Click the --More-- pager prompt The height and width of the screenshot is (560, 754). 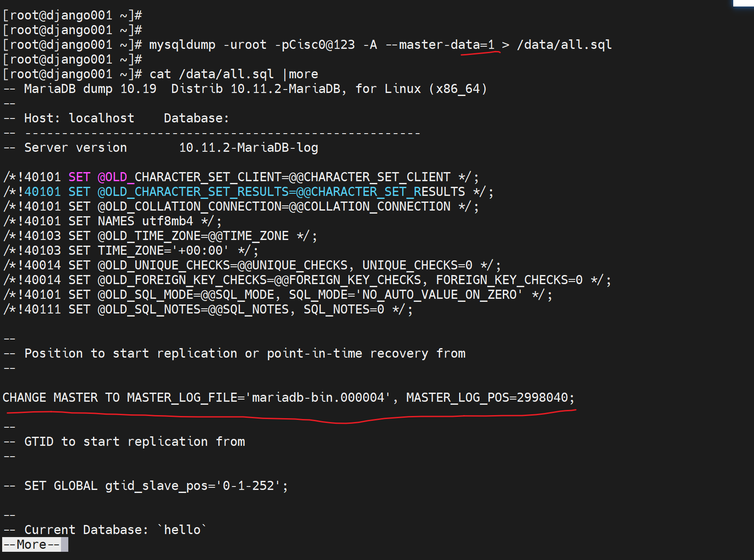click(32, 544)
